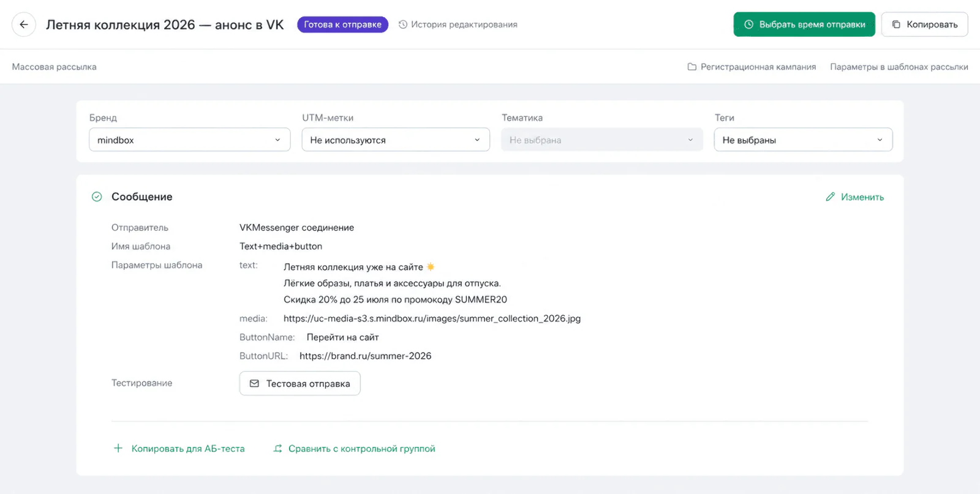
Task: Click the Массовая рассылка breadcrumb text
Action: [54, 67]
